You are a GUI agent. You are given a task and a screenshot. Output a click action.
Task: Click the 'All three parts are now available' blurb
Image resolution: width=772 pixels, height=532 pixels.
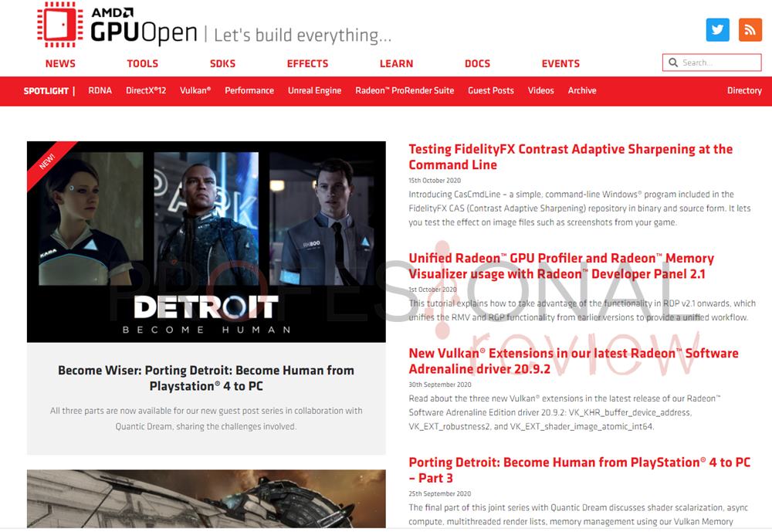point(206,418)
